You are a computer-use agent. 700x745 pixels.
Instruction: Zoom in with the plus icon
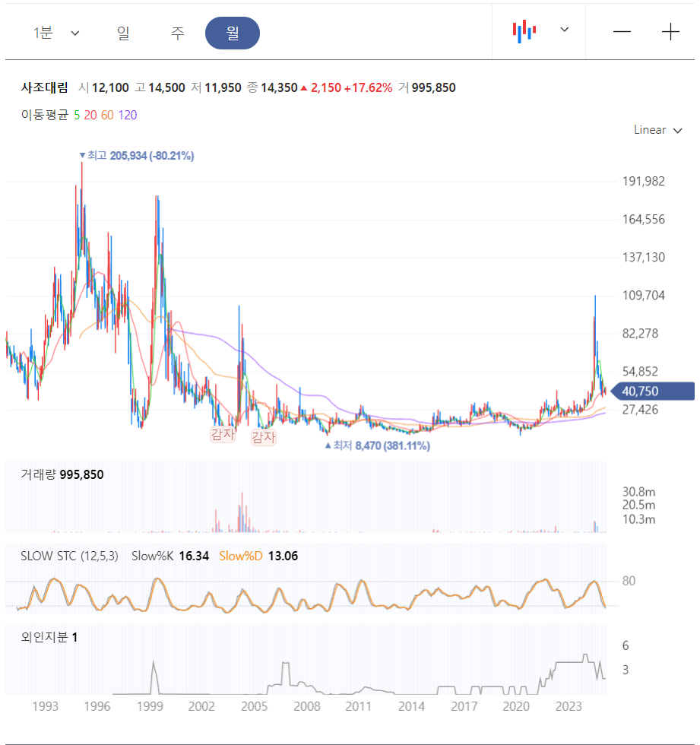tap(670, 32)
